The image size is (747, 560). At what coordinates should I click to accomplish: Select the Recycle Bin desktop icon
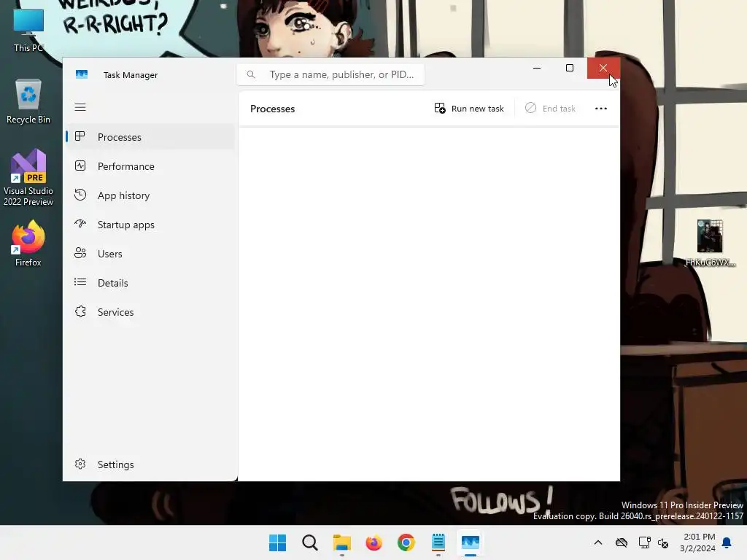tap(28, 101)
